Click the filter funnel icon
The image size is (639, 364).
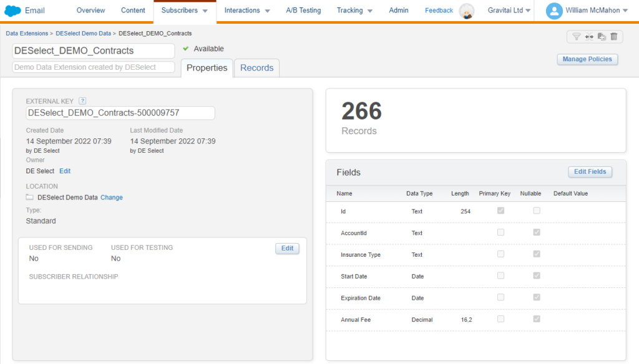coord(576,37)
